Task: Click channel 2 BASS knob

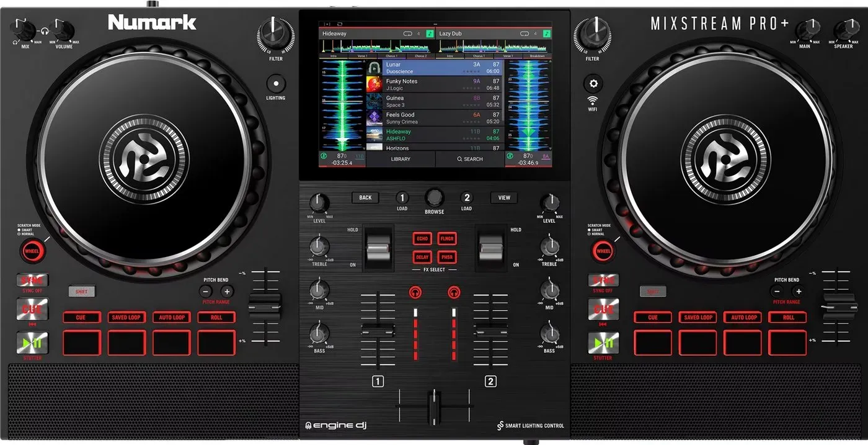Action: pyautogui.click(x=549, y=334)
